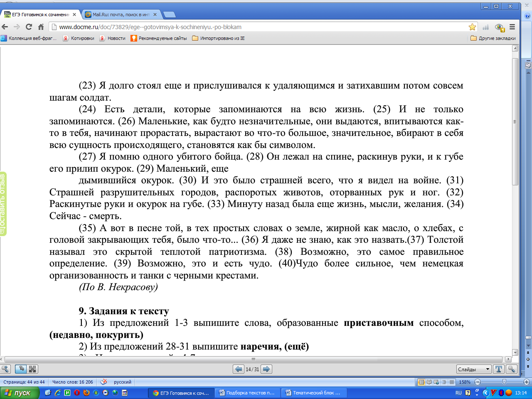
Task: Close the Mail.Ru tab
Action: (155, 15)
